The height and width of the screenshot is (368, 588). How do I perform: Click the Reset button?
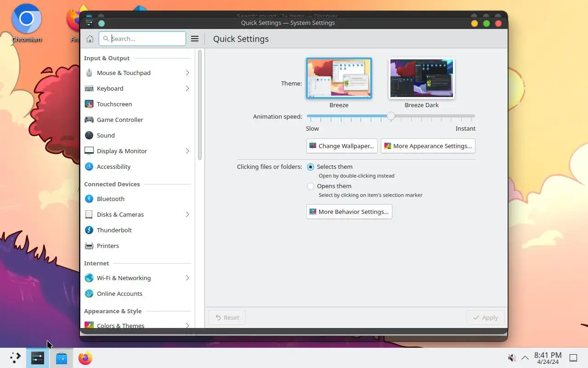coord(227,317)
